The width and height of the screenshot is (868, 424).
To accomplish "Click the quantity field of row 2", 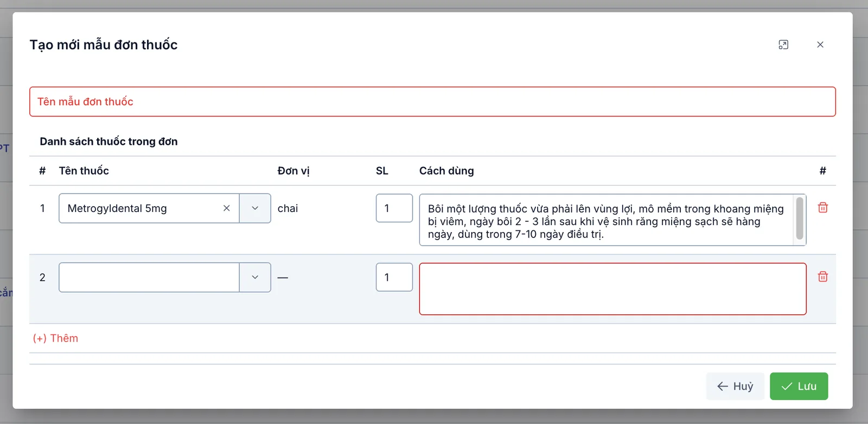I will click(x=394, y=277).
